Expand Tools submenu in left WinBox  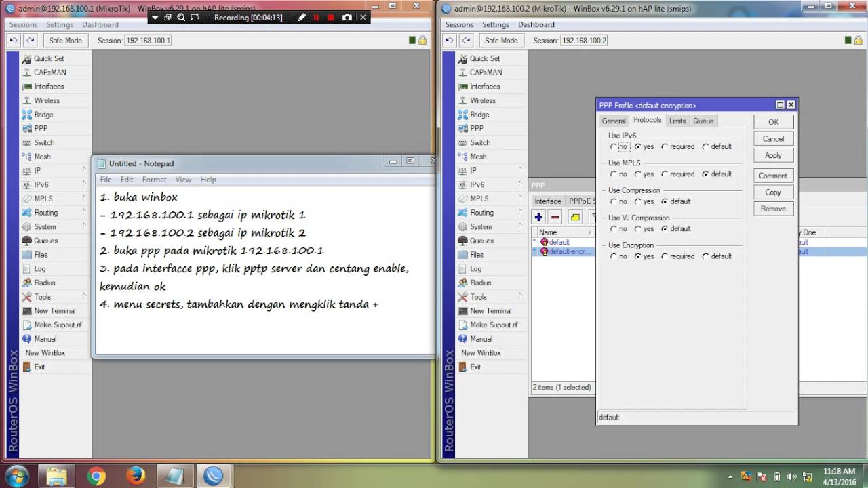coord(84,296)
